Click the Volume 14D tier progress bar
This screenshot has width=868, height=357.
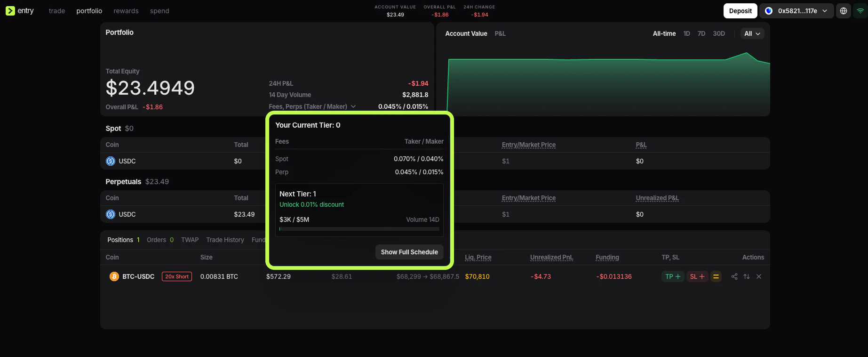tap(359, 229)
